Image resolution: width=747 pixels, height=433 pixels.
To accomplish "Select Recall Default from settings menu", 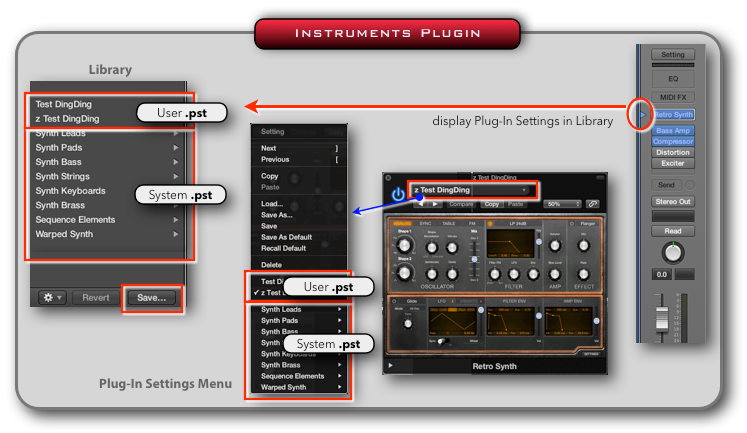I will 285,247.
